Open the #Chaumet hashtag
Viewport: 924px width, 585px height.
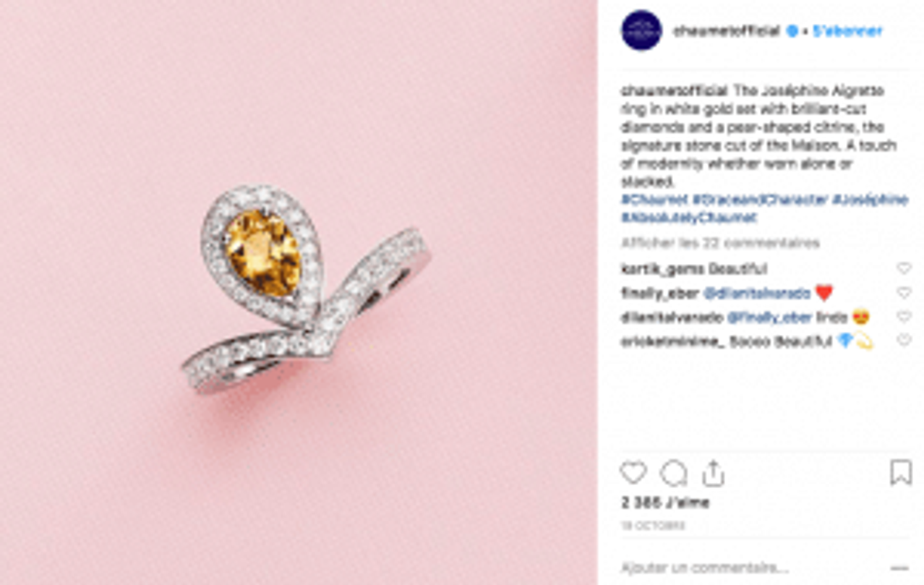pos(654,200)
